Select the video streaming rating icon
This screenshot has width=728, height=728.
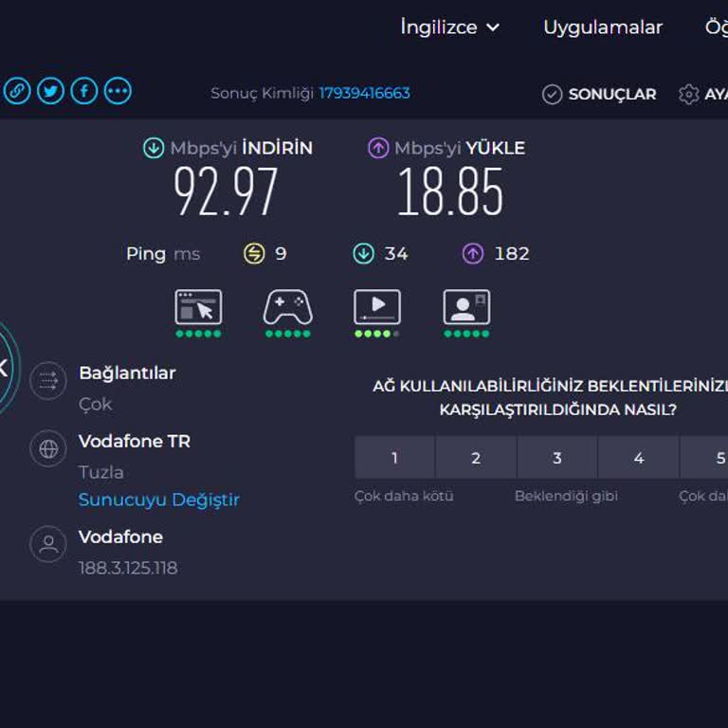point(377,307)
